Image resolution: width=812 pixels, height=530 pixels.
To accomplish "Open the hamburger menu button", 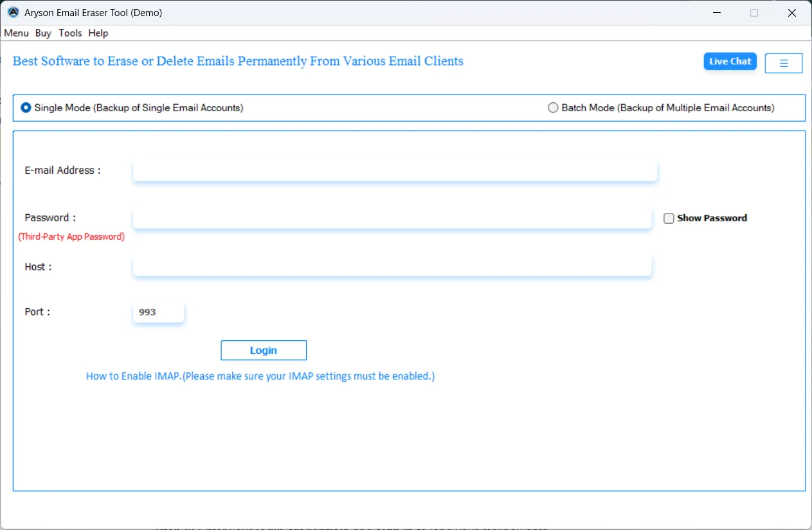I will pos(784,63).
